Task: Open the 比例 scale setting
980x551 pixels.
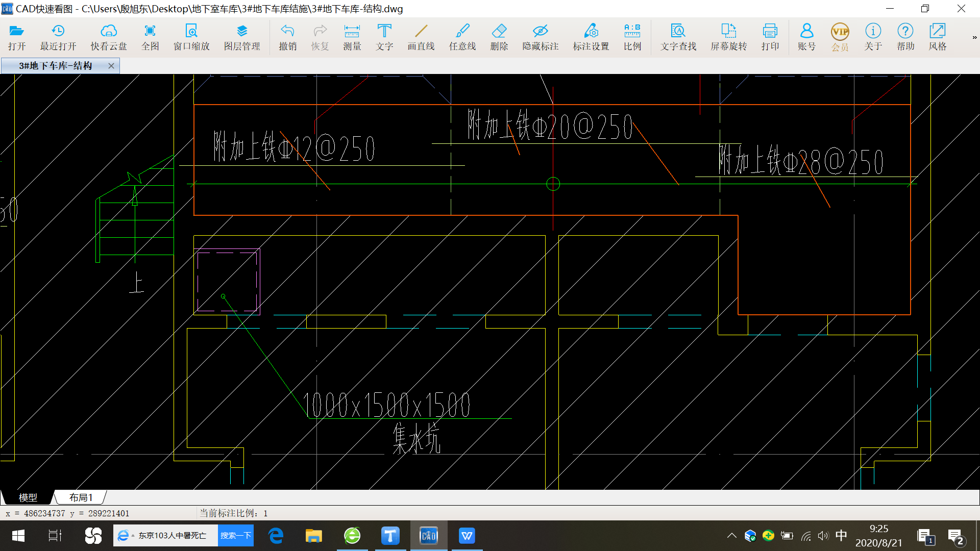Action: tap(632, 37)
